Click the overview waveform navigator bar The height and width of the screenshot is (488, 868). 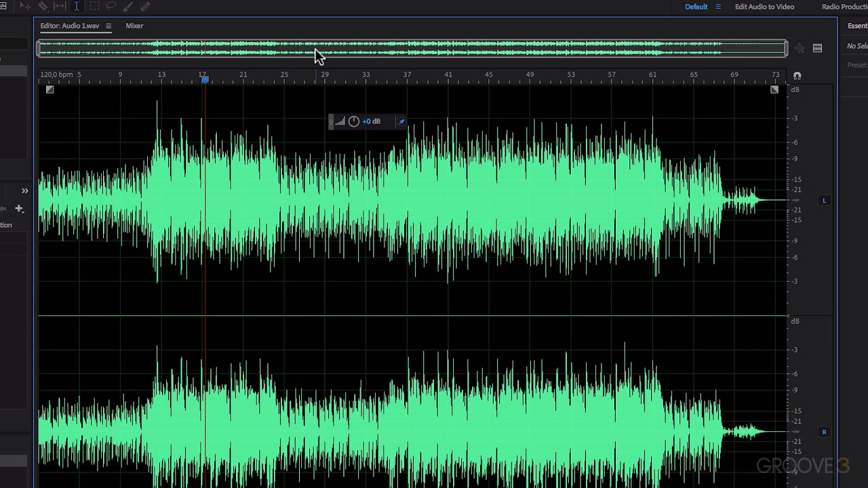412,48
